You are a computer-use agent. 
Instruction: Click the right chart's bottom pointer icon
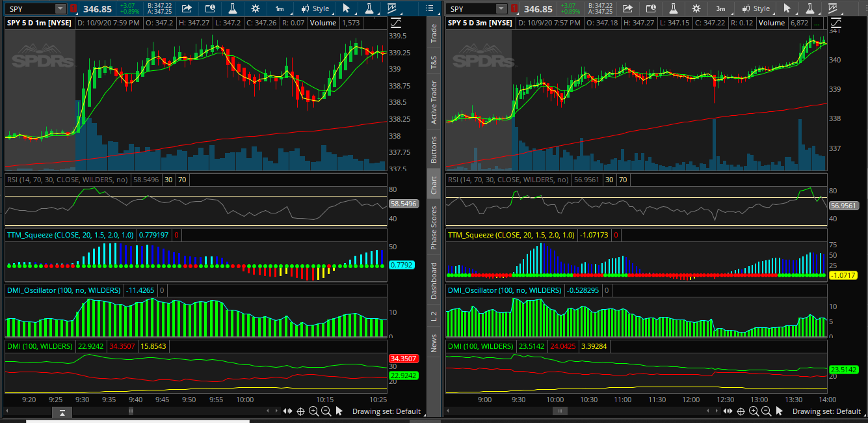pos(780,411)
